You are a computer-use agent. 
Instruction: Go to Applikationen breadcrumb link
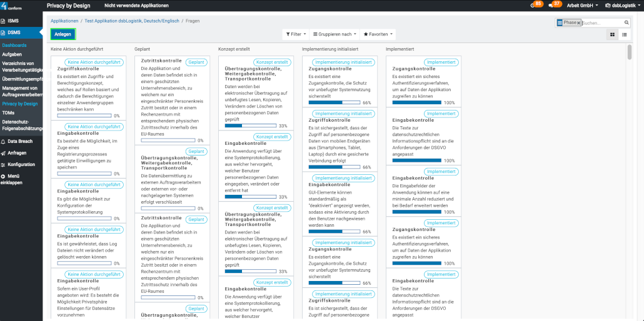click(64, 21)
